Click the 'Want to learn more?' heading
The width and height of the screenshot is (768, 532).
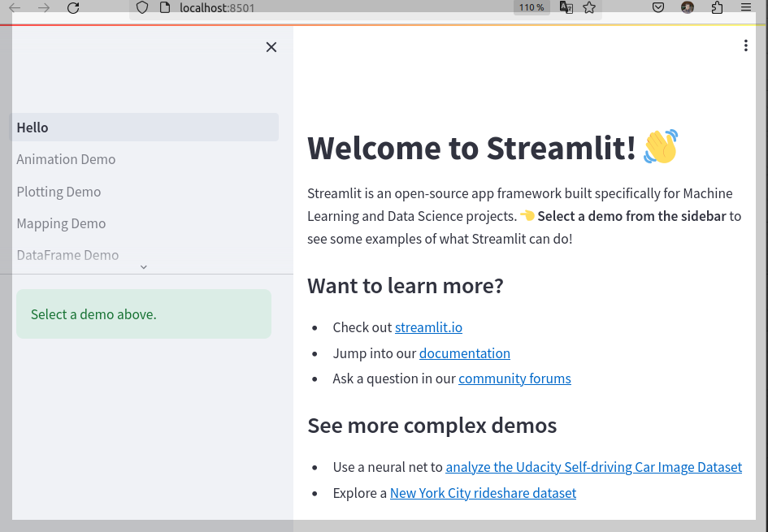(x=406, y=286)
